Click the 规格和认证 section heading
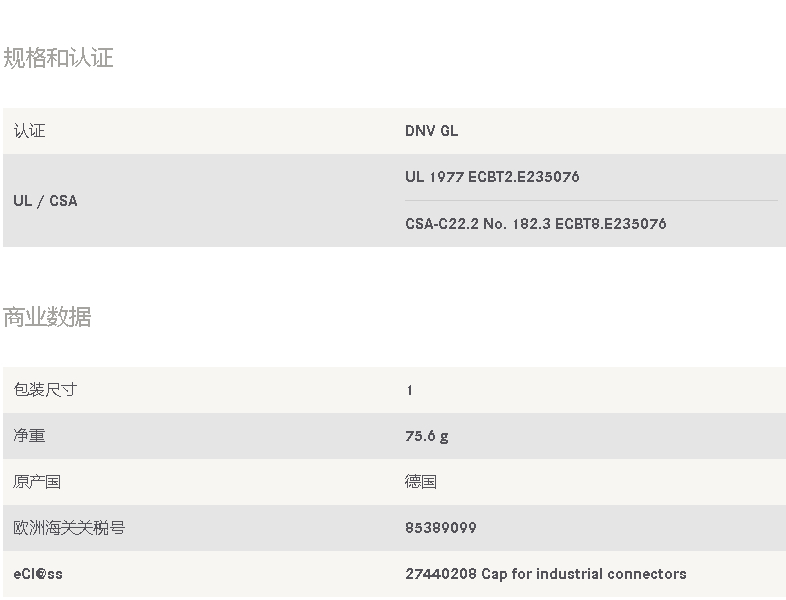The width and height of the screenshot is (786, 600). (x=58, y=58)
